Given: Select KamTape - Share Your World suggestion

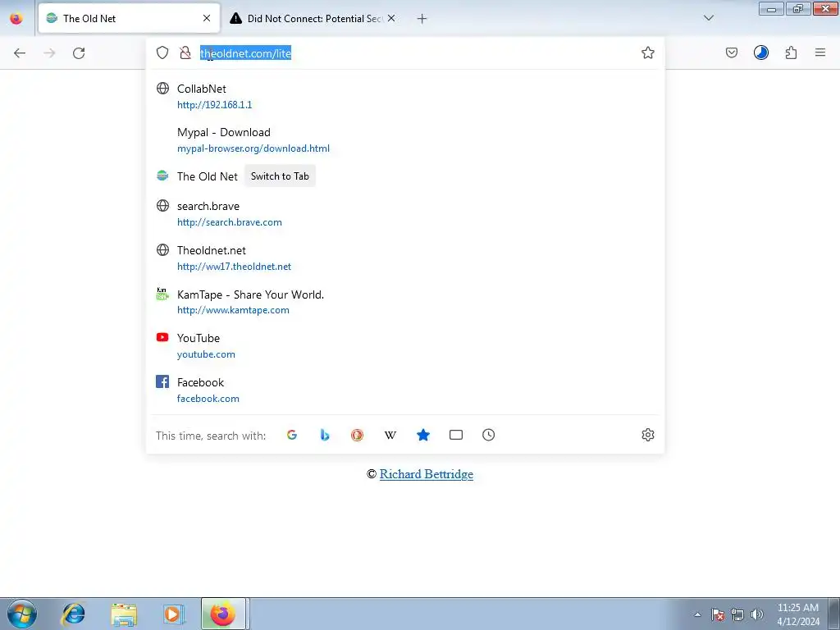Looking at the screenshot, I should point(405,302).
